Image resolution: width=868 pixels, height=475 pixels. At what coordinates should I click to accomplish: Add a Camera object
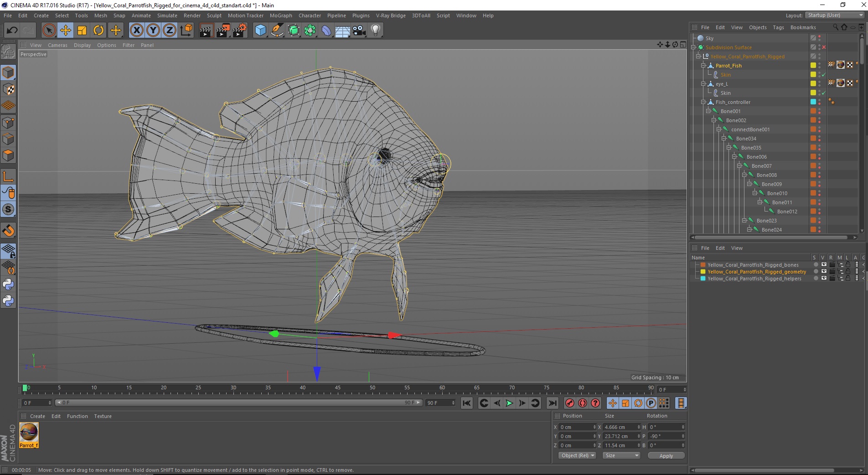(x=359, y=31)
